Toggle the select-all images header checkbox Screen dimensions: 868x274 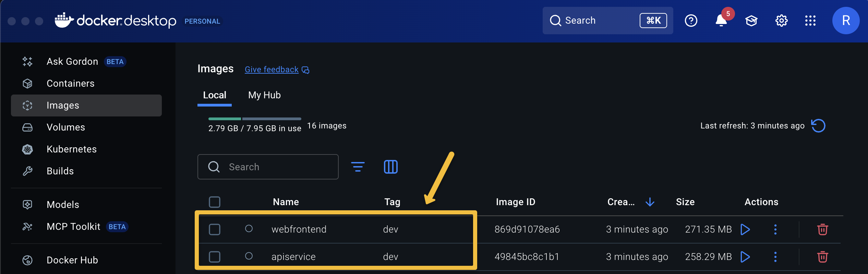point(215,202)
